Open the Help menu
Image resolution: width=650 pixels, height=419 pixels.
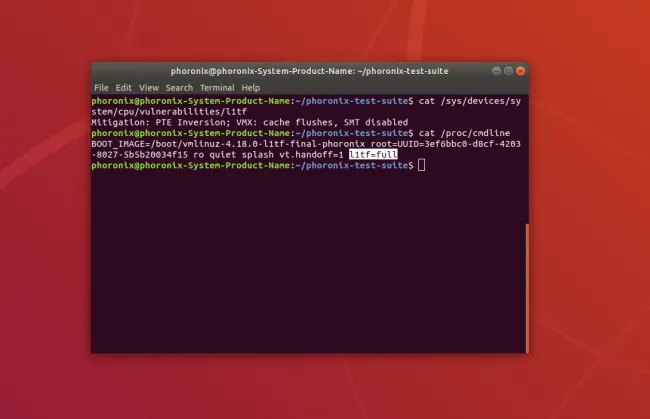point(250,88)
